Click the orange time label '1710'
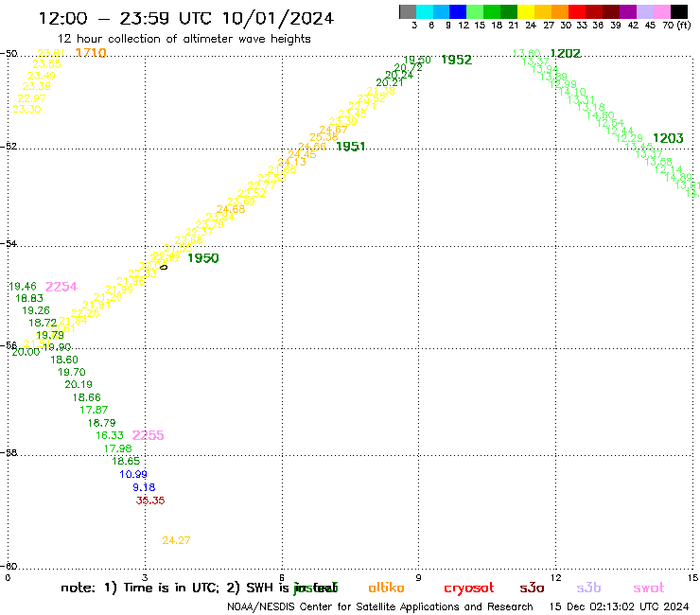700x615 pixels. pos(91,53)
